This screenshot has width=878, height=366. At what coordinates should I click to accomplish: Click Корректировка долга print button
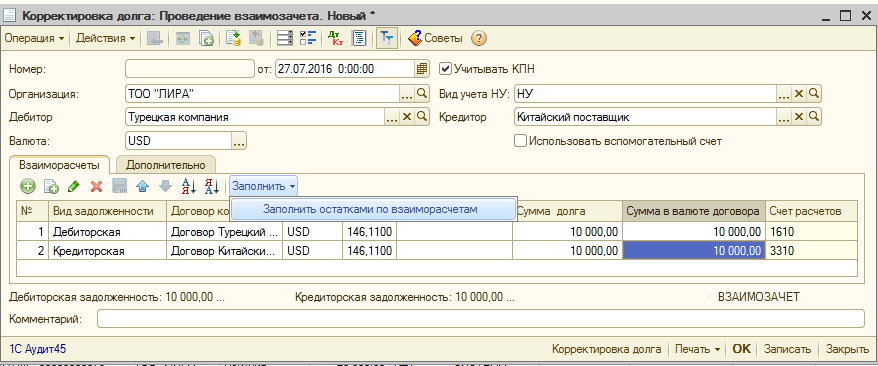tap(606, 349)
